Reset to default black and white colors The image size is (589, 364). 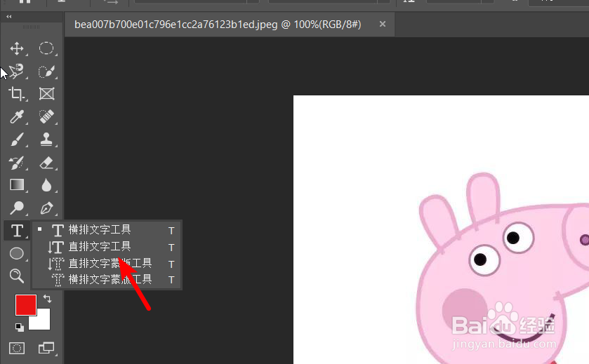tap(20, 328)
